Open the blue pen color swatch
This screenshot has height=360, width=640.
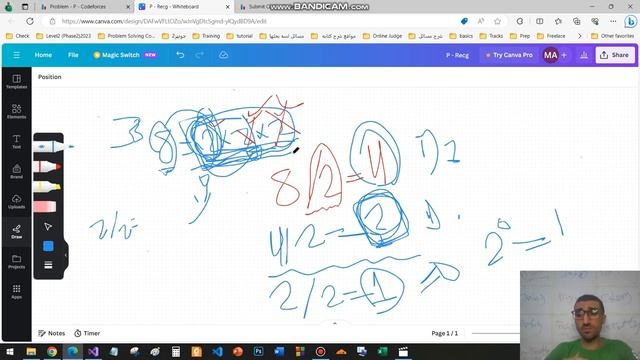[48, 246]
